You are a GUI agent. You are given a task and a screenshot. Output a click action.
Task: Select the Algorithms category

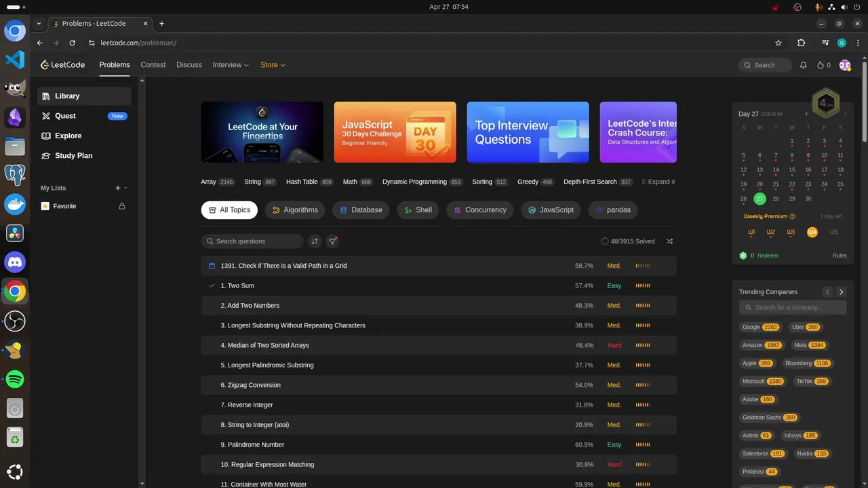point(295,210)
